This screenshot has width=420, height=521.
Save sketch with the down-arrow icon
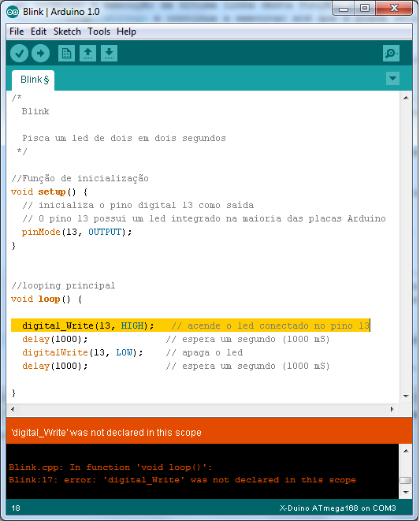109,53
